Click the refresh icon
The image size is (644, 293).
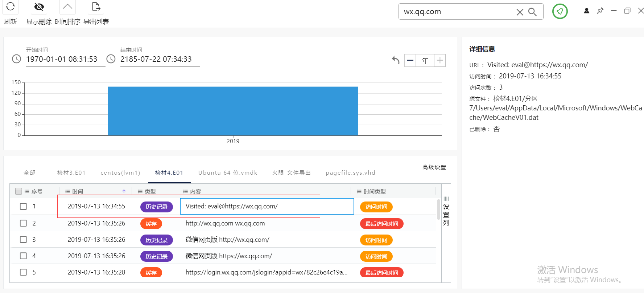coord(11,6)
